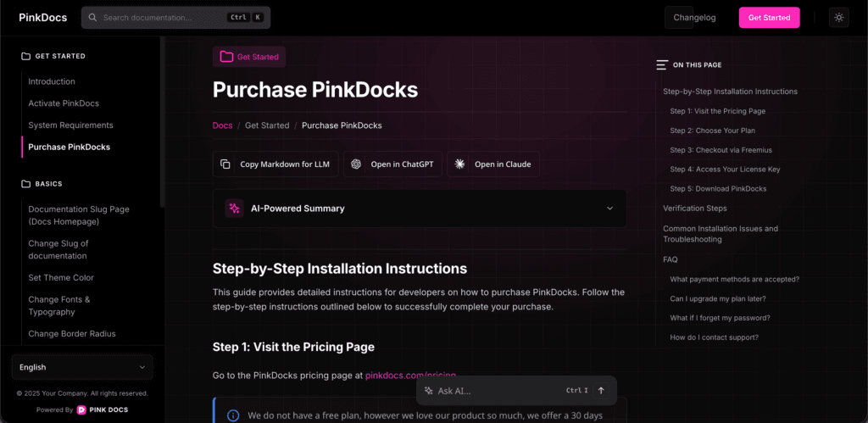Click the pink Get Started button
This screenshot has width=868, height=423.
(769, 18)
